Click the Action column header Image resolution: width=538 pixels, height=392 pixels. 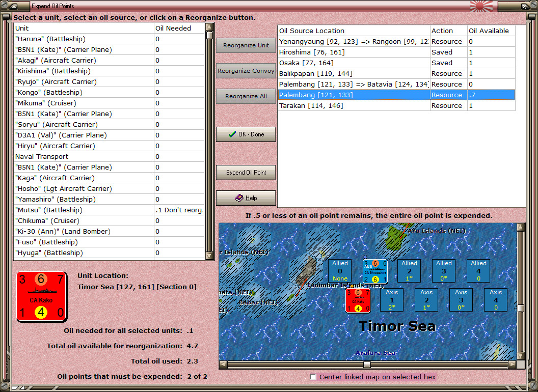click(x=448, y=31)
